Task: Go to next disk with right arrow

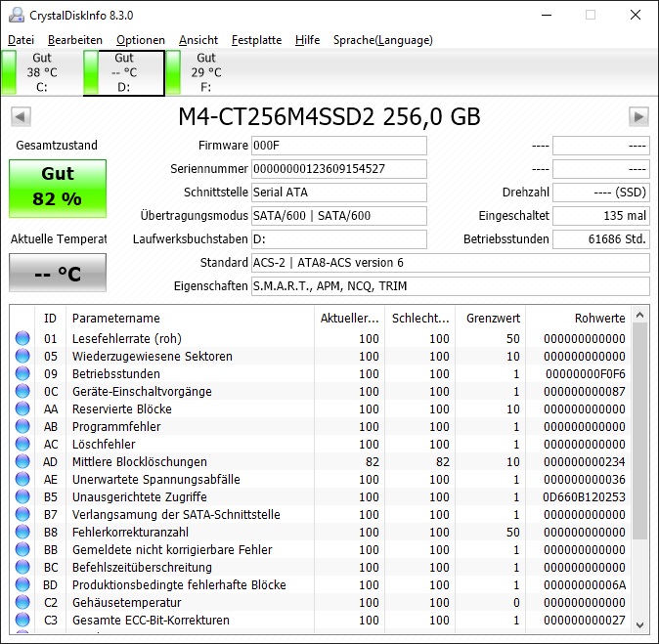Action: pyautogui.click(x=638, y=116)
